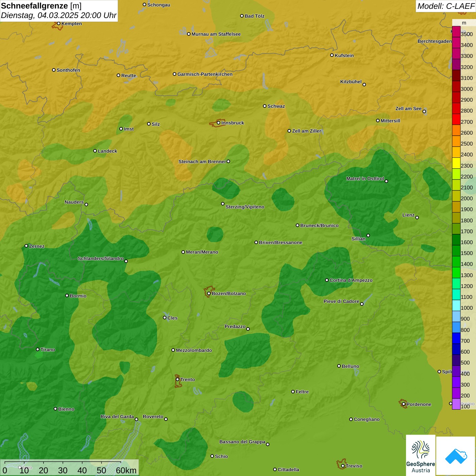
Task: Click the 'Berchtesgaden' label
Action: (x=435, y=41)
